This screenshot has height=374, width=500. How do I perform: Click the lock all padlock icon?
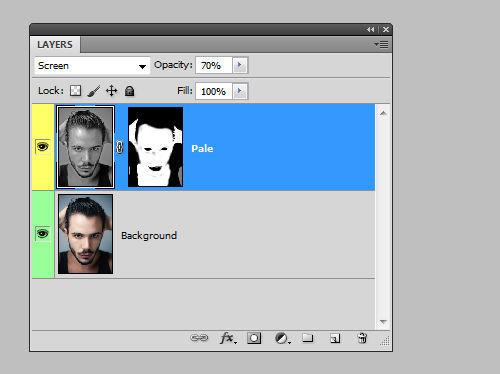click(x=129, y=91)
